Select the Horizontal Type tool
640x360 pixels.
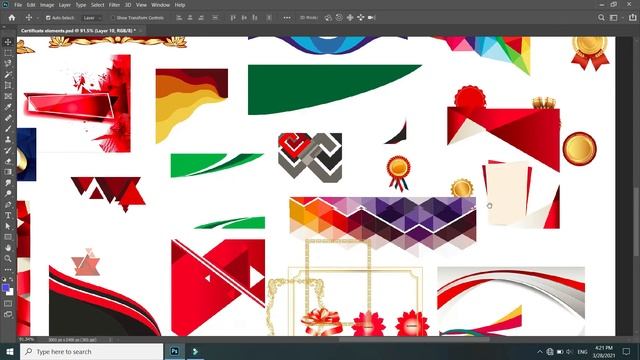coord(8,215)
